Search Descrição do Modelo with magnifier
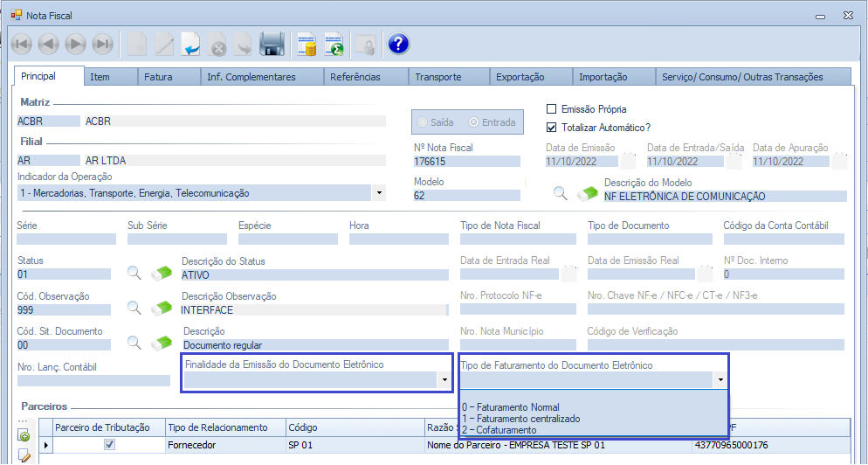Viewport: 868px width, 465px height. point(560,194)
